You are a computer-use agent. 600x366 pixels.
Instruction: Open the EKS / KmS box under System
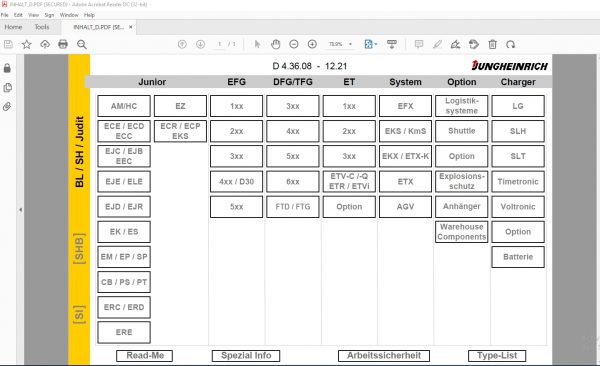click(x=405, y=131)
